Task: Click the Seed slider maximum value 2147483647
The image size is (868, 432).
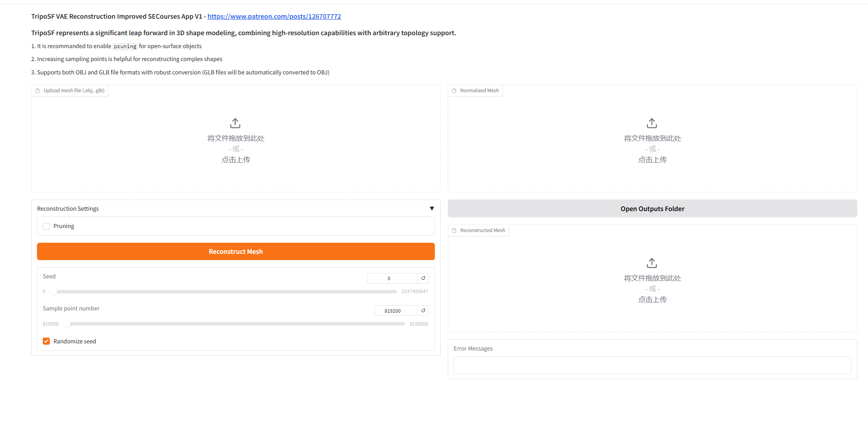Action: 415,292
